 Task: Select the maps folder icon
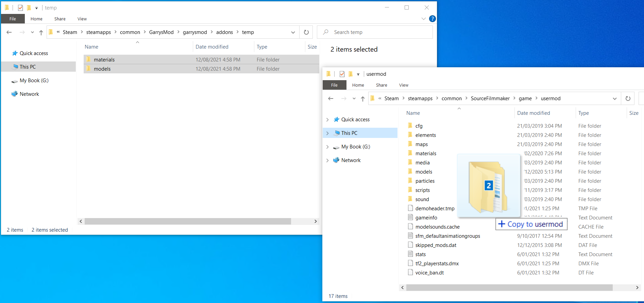410,144
